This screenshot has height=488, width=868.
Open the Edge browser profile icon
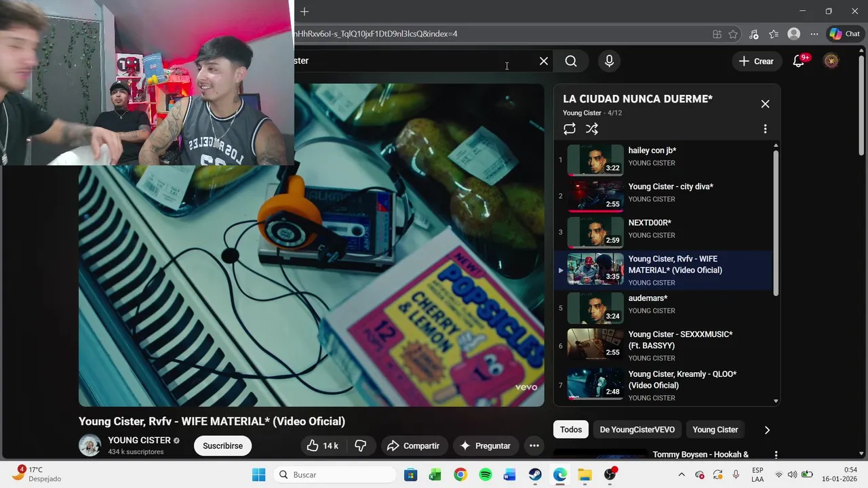tap(793, 34)
